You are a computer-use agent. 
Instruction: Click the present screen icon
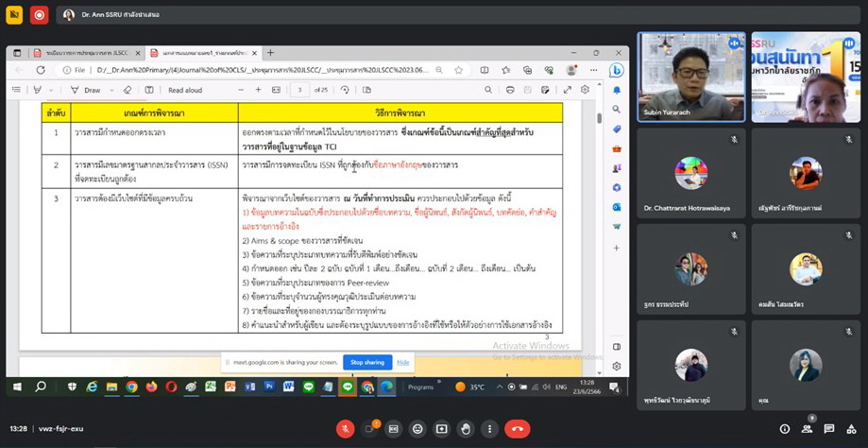(x=441, y=429)
